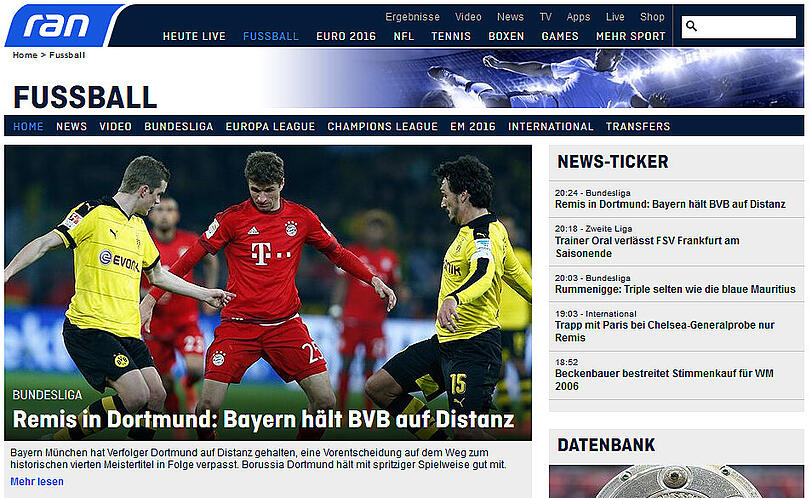Open the TV link
The height and width of the screenshot is (498, 812).
[x=545, y=17]
